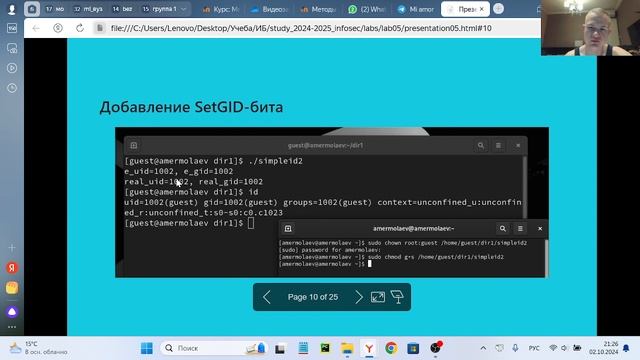Viewport: 640px width, 360px height.
Task: Click the microphone tray icon
Action: [x=516, y=348]
